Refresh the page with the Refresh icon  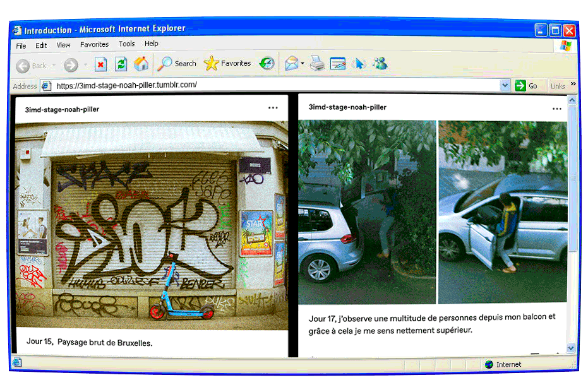tap(121, 64)
